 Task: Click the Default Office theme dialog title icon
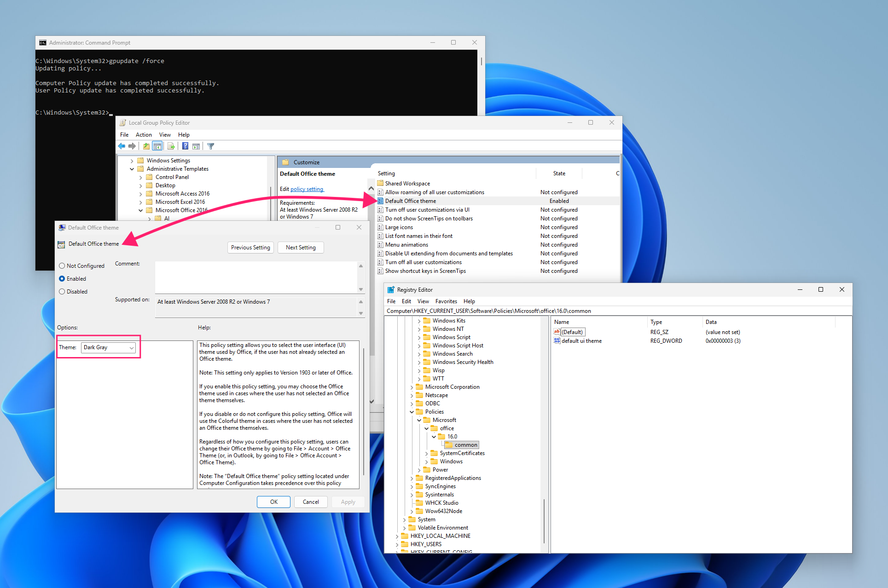62,228
